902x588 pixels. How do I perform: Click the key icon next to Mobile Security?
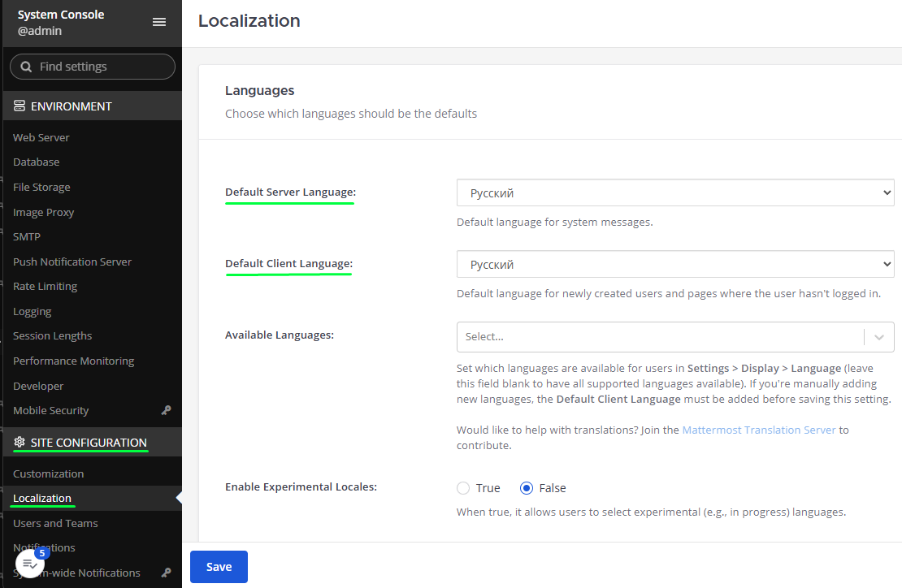pos(167,410)
